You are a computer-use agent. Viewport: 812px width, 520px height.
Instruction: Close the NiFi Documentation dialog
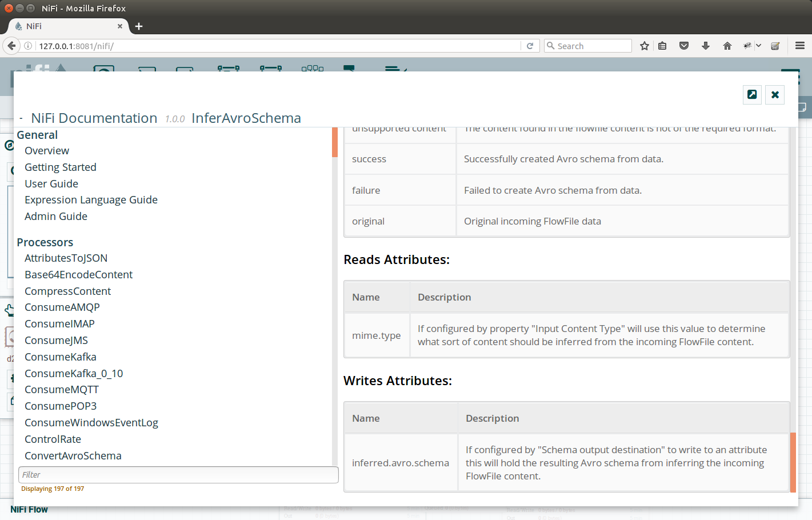(x=775, y=95)
